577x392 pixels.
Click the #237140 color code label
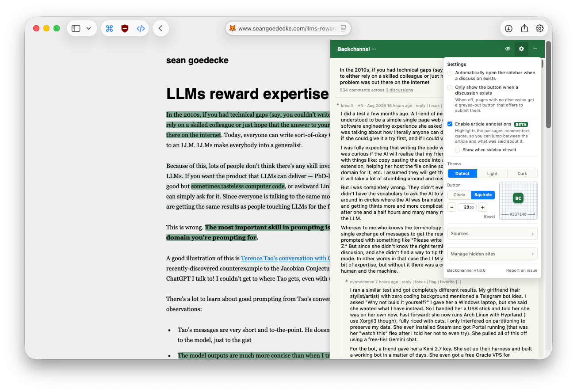(x=518, y=214)
